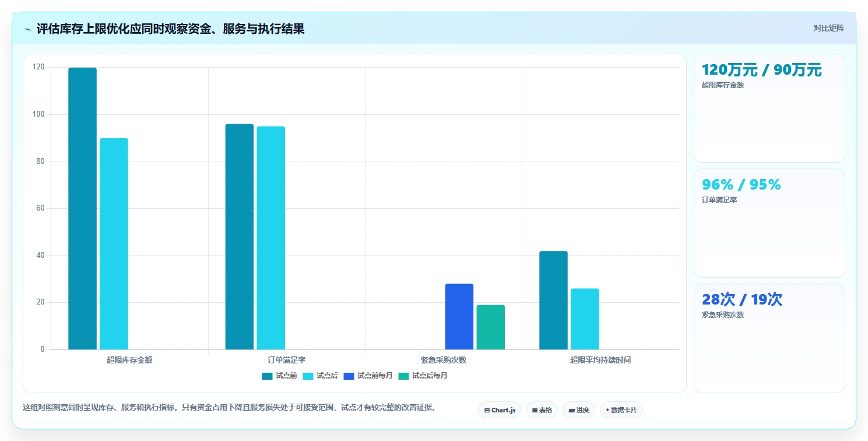The image size is (868, 441).
Task: Click the 超限平均持续时间 x-axis label
Action: [x=600, y=360]
